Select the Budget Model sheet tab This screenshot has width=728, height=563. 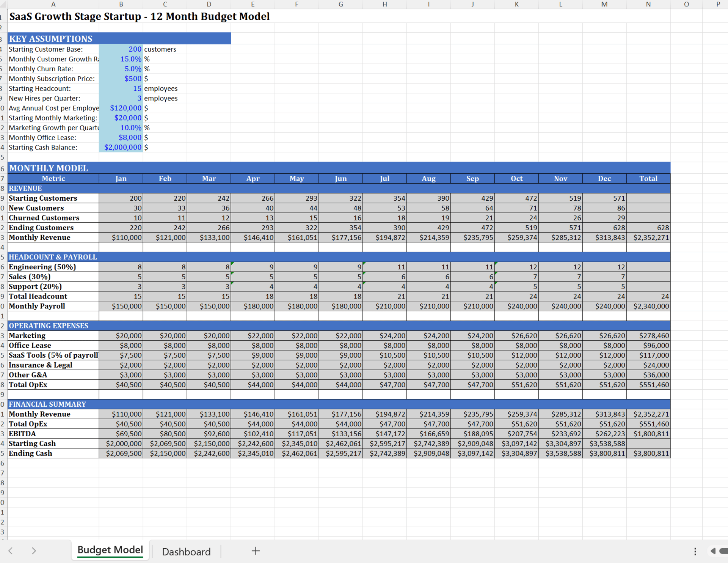pos(110,550)
